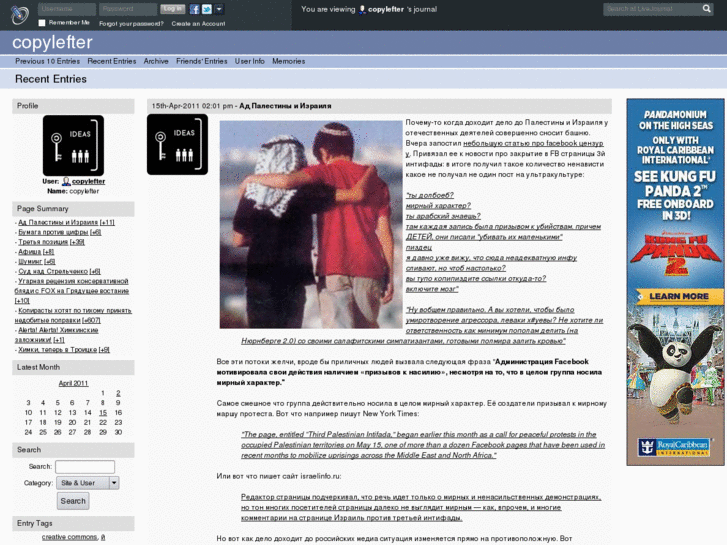Open summary link Химки, теперь в Троицке
The height and width of the screenshot is (545, 727).
pos(57,350)
